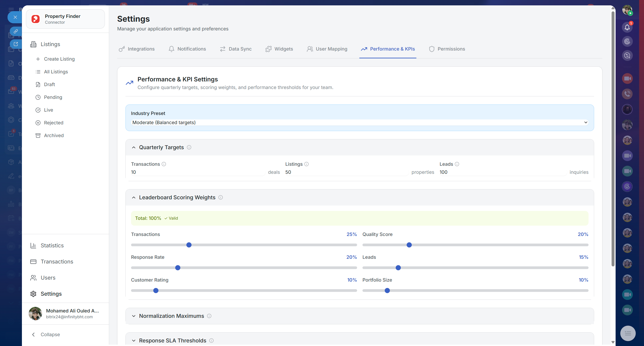Screen dimensions: 644x346
Task: Click the Quality Score weight slider handle
Action: click(x=409, y=245)
